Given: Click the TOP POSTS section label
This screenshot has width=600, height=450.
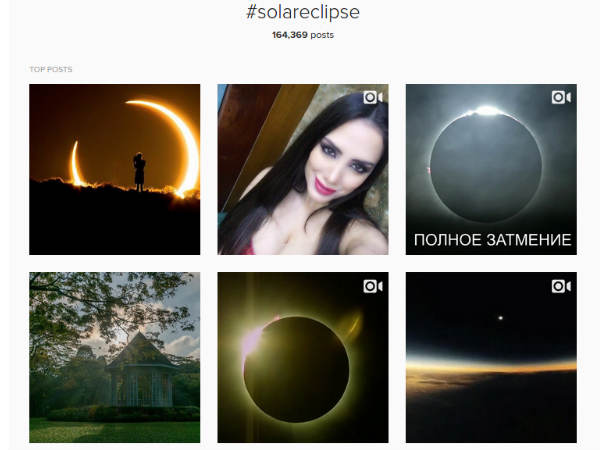Looking at the screenshot, I should (51, 69).
